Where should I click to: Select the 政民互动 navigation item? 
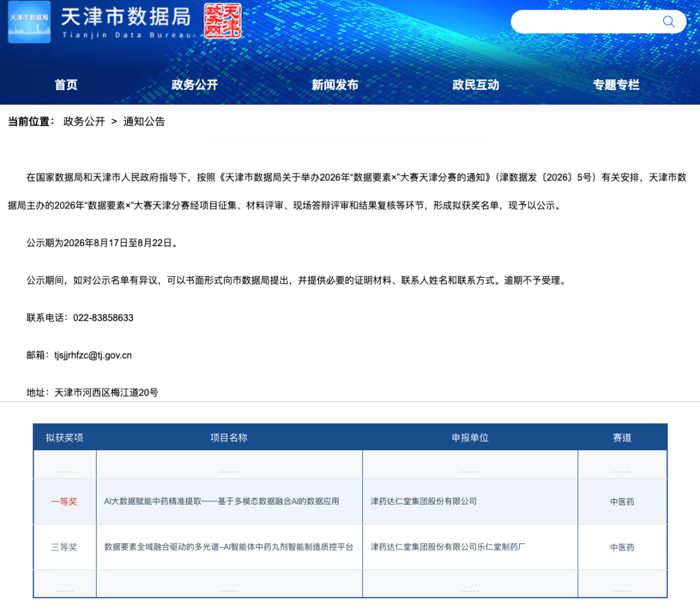coord(476,85)
